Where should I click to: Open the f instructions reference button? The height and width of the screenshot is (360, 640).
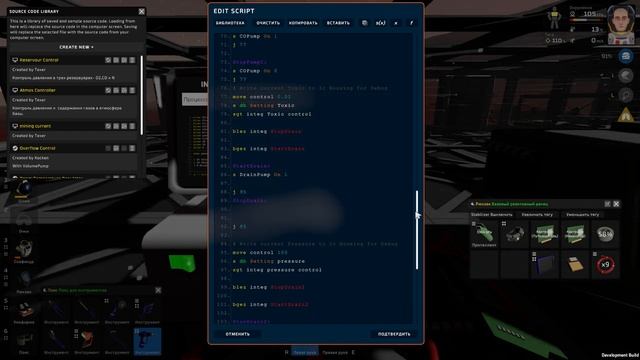[x=411, y=23]
